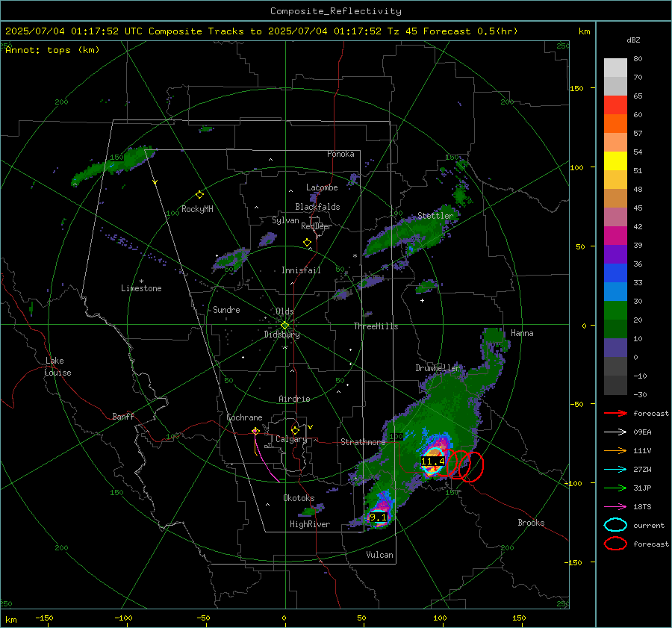
Task: Click the Lake Louise label
Action: click(x=57, y=367)
